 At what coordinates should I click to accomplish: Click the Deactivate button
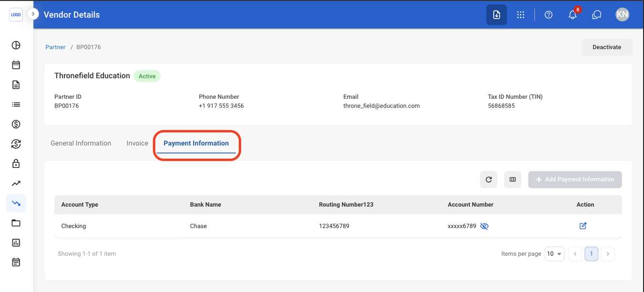(x=607, y=47)
